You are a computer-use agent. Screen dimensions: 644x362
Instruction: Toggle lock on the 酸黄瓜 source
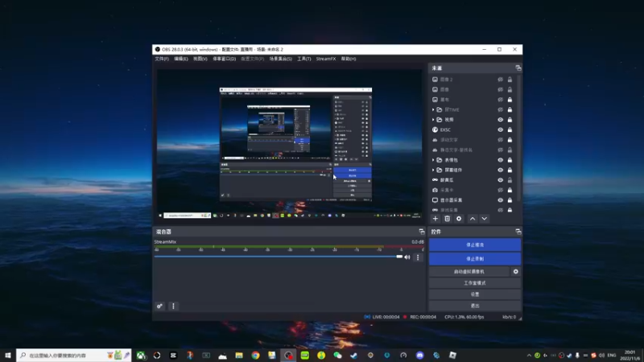click(x=510, y=179)
